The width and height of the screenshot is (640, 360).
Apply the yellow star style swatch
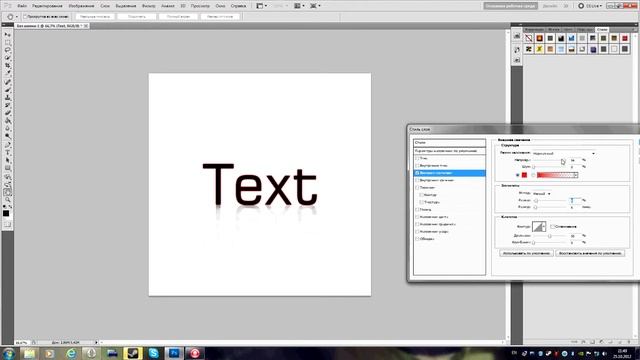pos(539,49)
